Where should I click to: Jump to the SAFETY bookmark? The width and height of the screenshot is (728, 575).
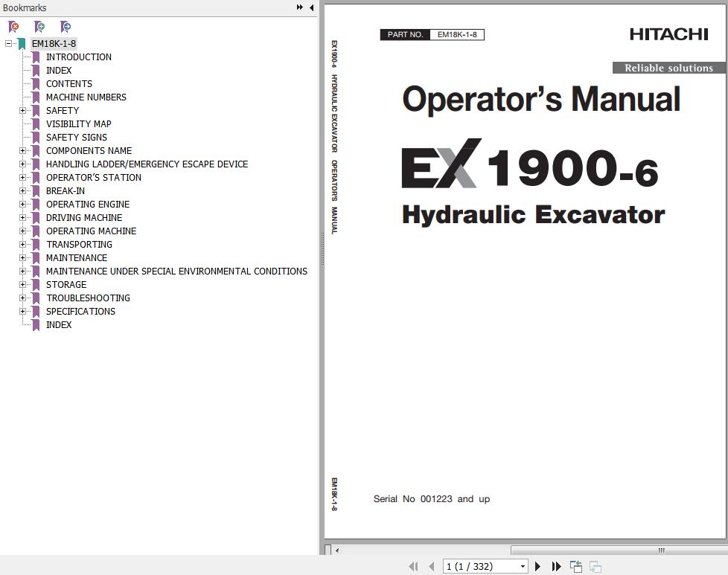click(x=63, y=110)
